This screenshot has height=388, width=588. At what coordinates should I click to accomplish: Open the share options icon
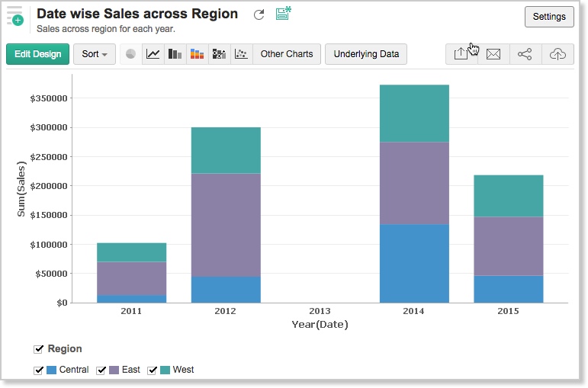coord(525,54)
